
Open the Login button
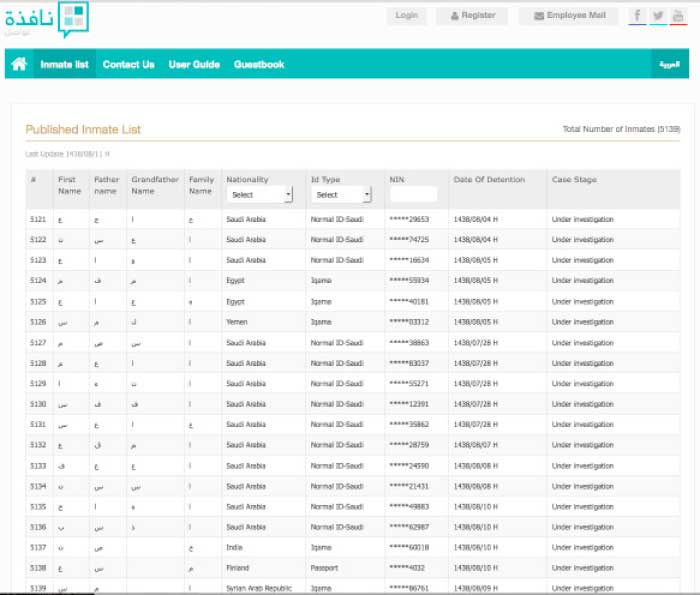pyautogui.click(x=407, y=16)
